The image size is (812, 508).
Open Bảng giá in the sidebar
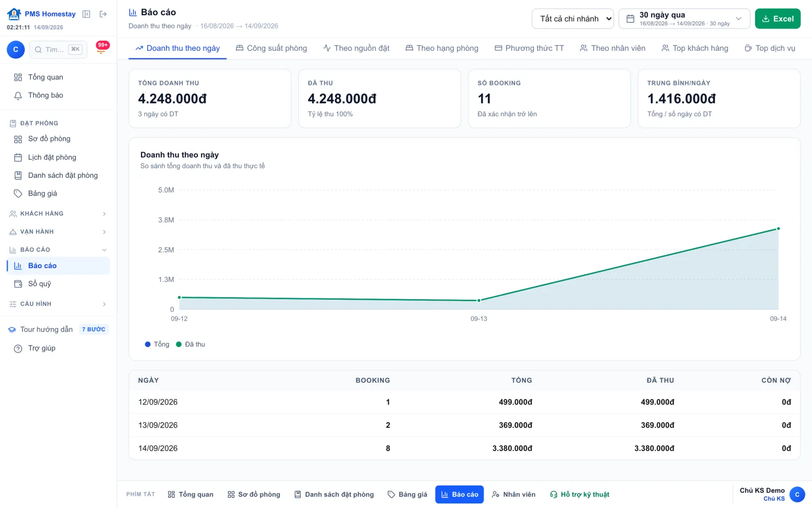(x=58, y=194)
